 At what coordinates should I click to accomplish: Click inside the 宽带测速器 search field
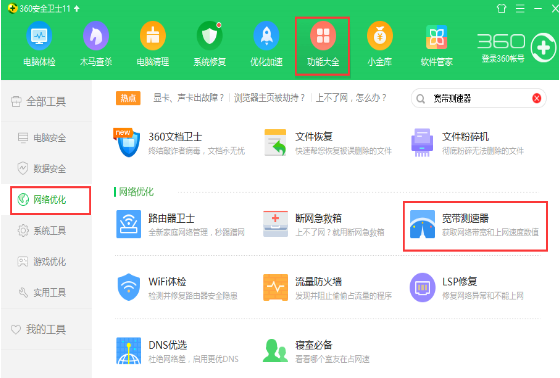[479, 98]
